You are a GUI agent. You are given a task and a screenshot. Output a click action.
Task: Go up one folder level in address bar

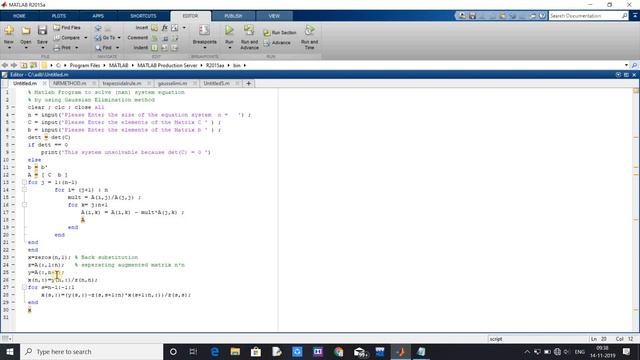pos(24,65)
